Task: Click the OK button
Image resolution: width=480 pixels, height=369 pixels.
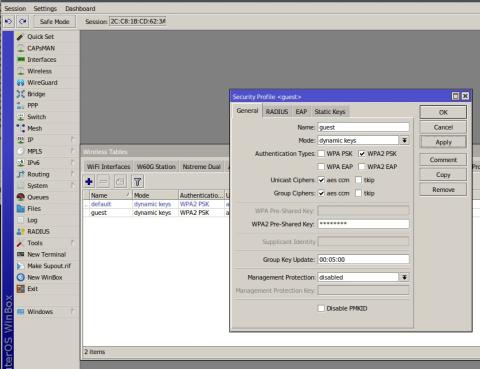Action: 443,113
